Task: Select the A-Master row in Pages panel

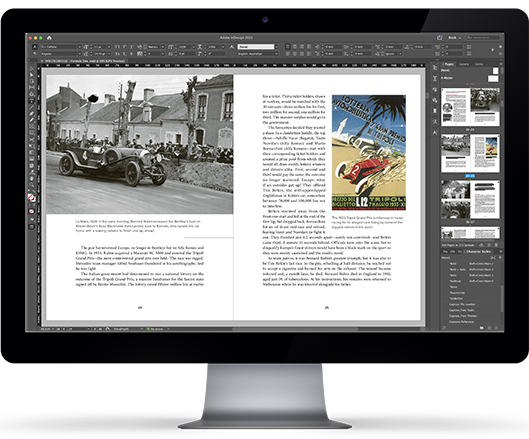Action: (x=470, y=78)
